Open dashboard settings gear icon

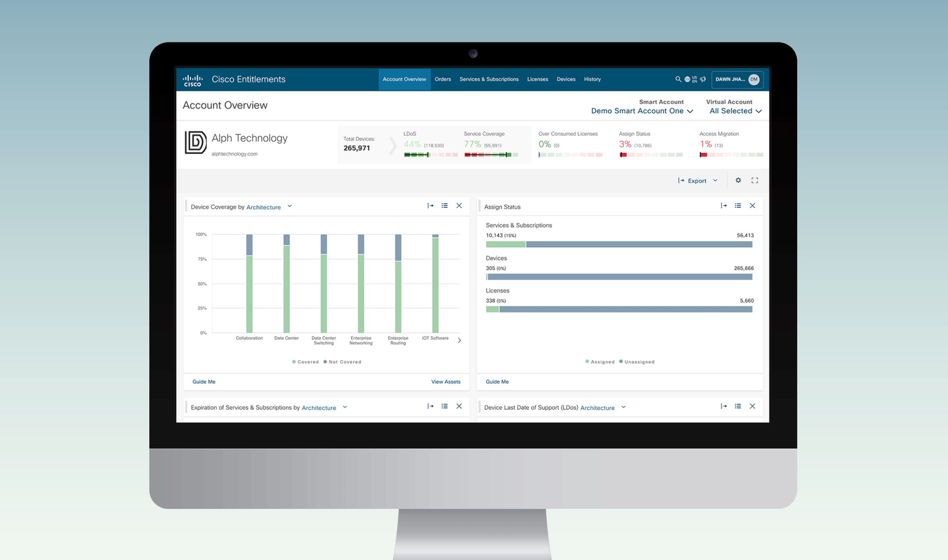point(738,181)
